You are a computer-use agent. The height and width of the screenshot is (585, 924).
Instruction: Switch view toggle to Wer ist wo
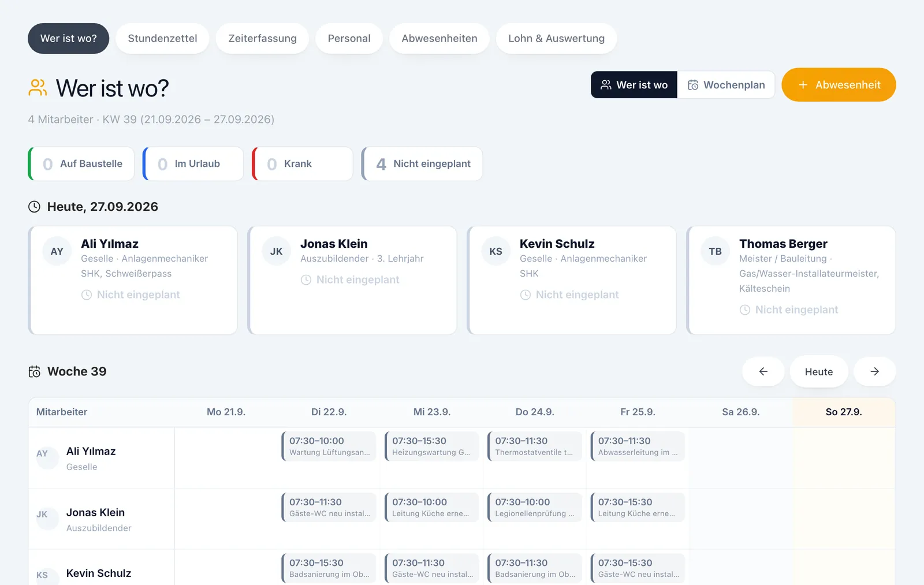click(x=634, y=85)
